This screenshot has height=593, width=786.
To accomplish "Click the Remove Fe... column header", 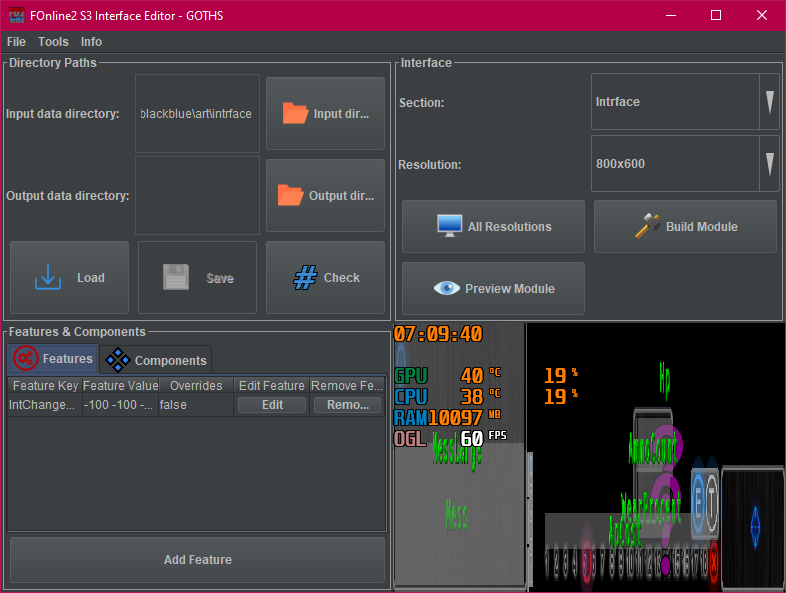I will [x=347, y=385].
